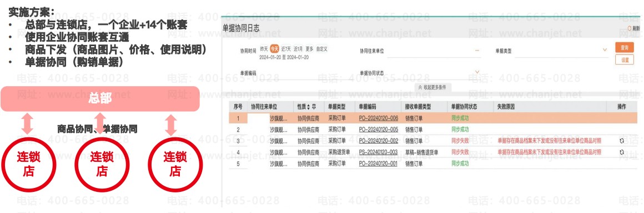Choose the 近7天 time range
Image resolution: width=644 pixels, height=213 pixels.
[286, 49]
